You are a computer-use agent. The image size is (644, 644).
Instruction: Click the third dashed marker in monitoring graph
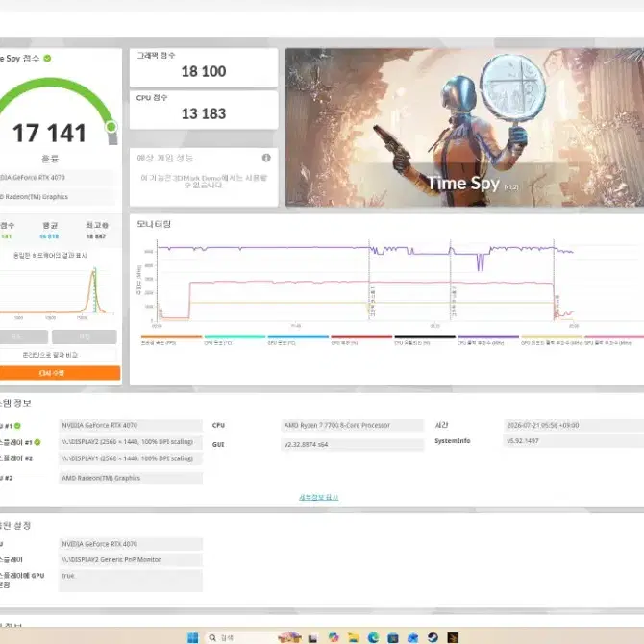pyautogui.click(x=554, y=280)
